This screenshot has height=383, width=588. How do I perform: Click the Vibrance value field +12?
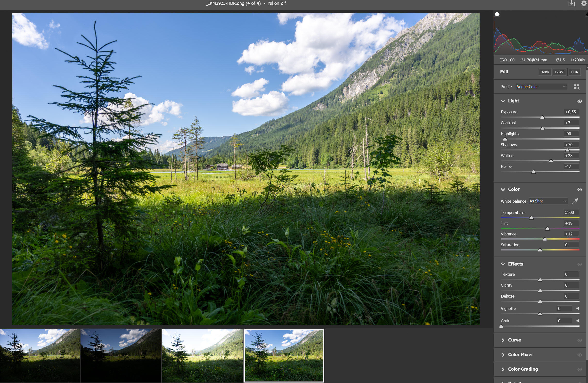point(572,234)
